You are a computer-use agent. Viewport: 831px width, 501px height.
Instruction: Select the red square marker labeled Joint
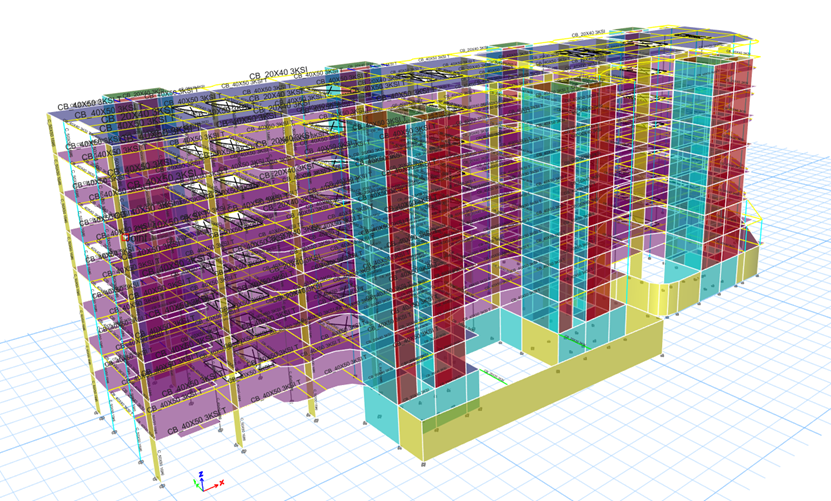pyautogui.click(x=125, y=237)
